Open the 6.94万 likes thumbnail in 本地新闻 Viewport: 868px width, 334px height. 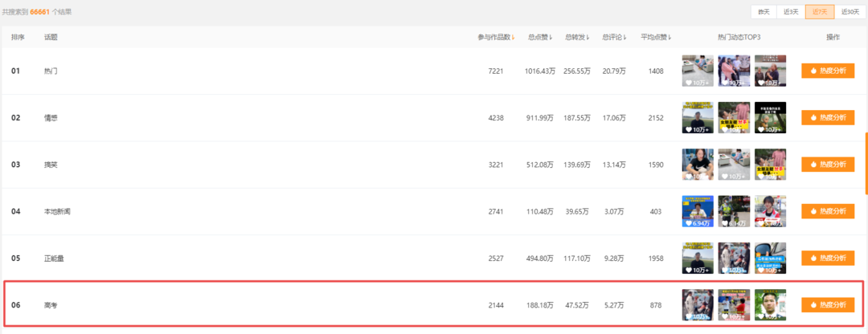[x=698, y=211]
